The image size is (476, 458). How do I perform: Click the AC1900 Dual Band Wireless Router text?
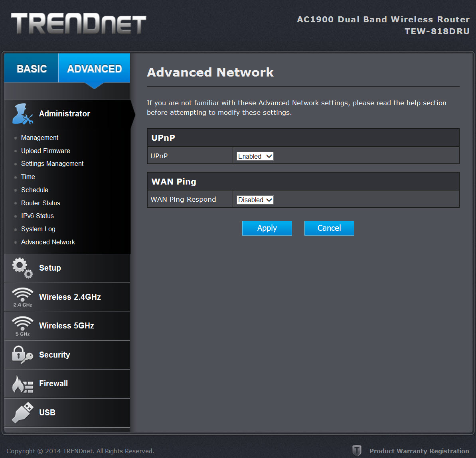coord(383,20)
